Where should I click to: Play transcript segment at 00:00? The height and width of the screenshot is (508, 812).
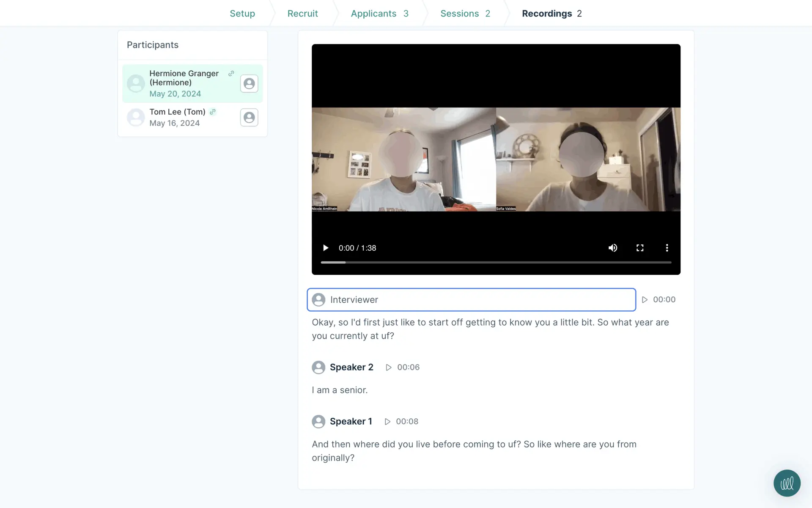click(645, 300)
